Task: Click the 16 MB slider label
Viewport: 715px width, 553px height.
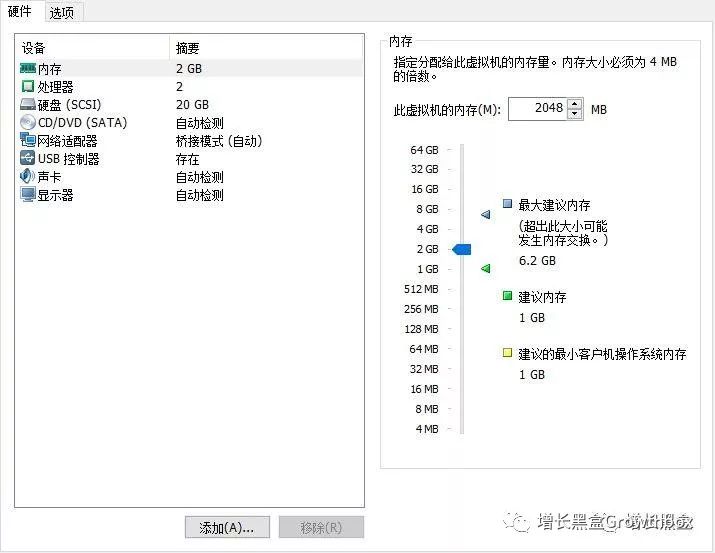Action: 424,389
